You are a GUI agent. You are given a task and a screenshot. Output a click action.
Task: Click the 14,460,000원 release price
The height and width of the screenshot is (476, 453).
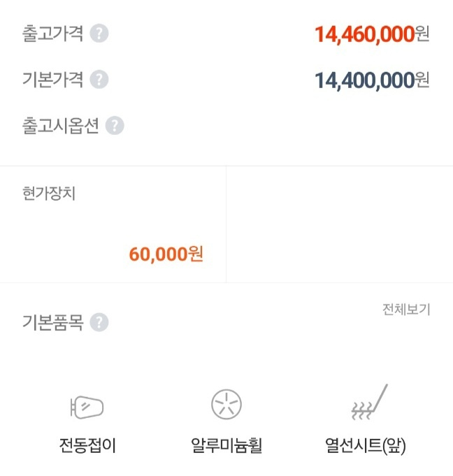coord(372,34)
